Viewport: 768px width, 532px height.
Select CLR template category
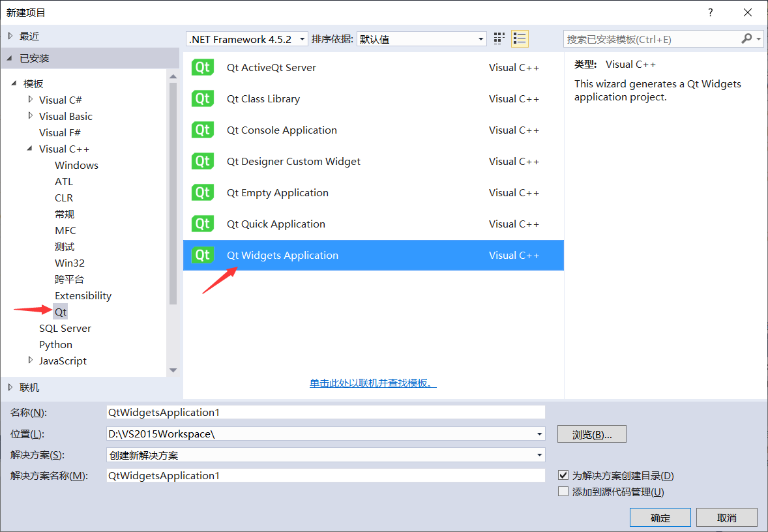pos(64,198)
